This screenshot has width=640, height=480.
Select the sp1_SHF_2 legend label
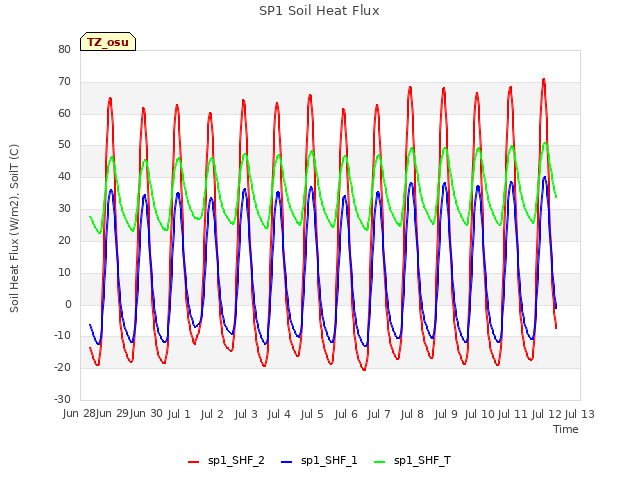point(236,461)
